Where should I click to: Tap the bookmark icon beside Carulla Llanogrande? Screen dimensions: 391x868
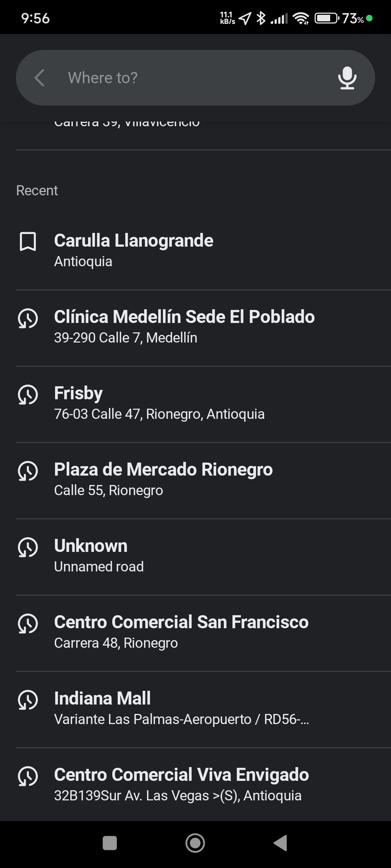click(x=28, y=242)
